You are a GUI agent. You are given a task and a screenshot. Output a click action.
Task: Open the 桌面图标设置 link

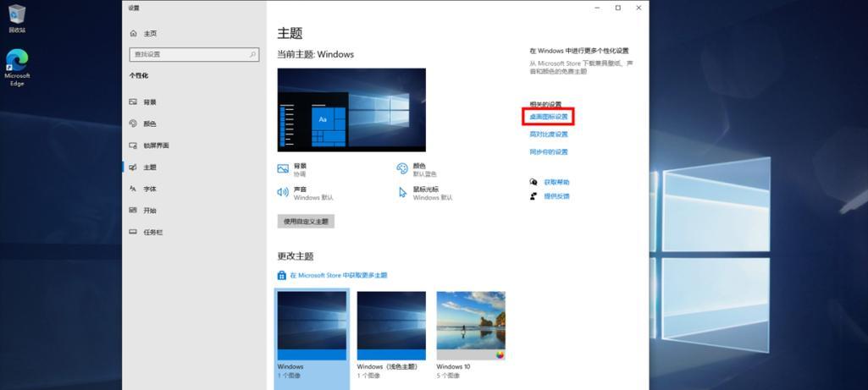tap(549, 117)
